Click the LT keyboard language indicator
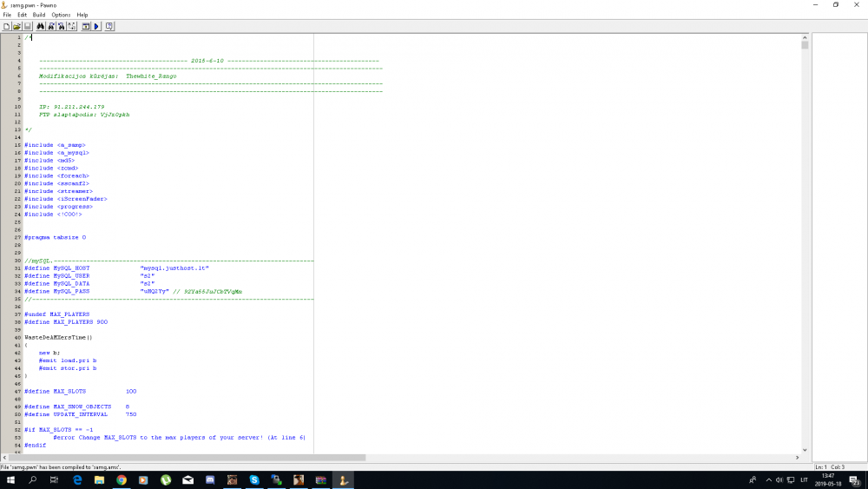This screenshot has width=868, height=489. pyautogui.click(x=804, y=479)
